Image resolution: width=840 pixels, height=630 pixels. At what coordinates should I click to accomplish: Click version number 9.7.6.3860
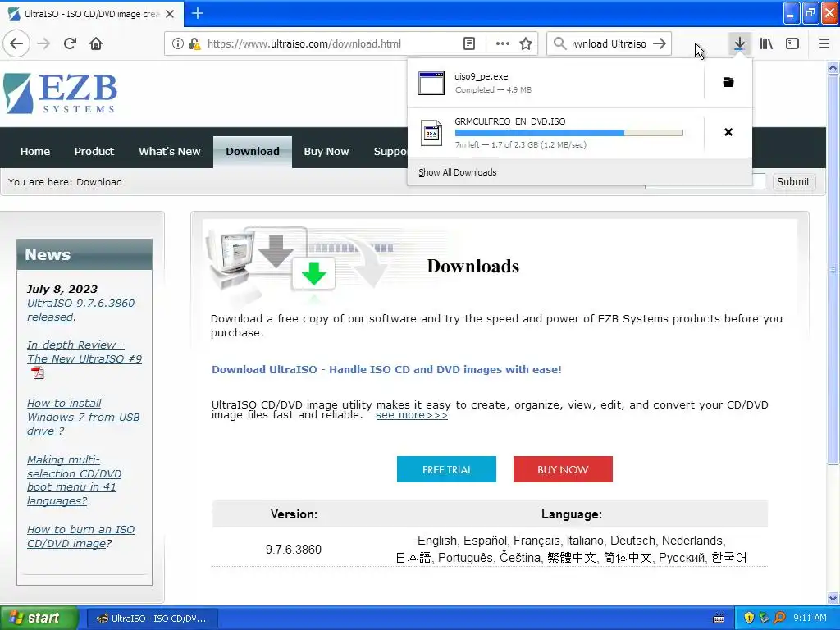[294, 549]
